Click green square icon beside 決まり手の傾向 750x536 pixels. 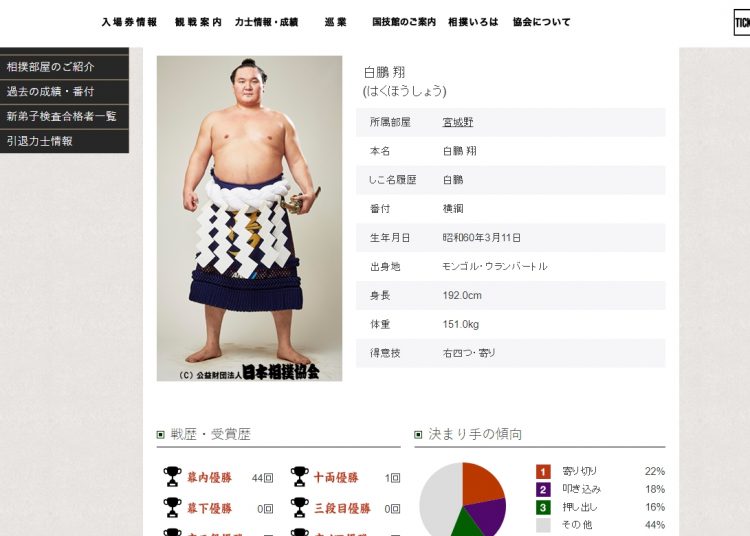point(418,435)
